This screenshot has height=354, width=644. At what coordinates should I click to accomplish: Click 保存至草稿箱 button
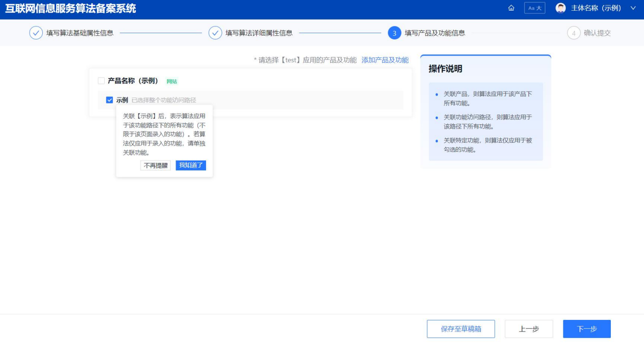point(461,329)
